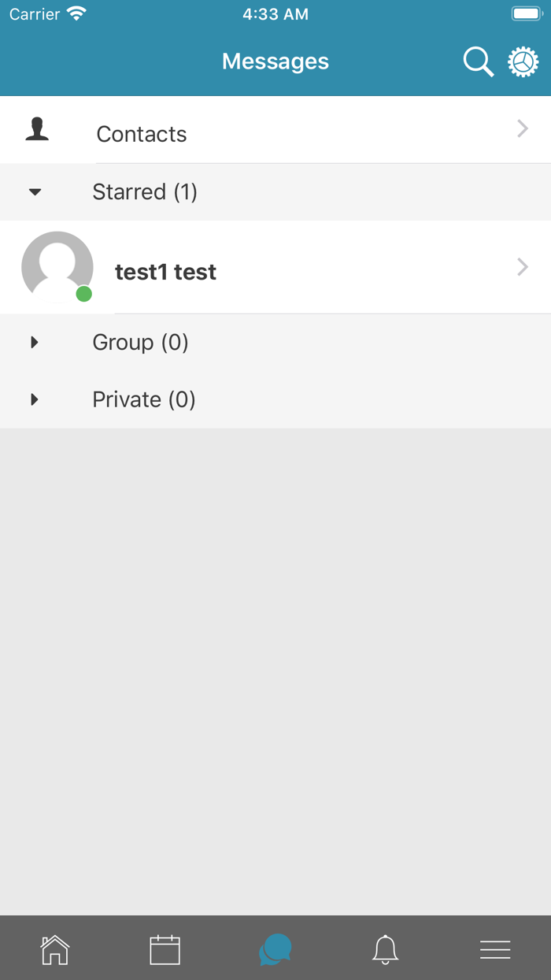Open Notifications bell icon
551x980 pixels.
click(x=385, y=950)
